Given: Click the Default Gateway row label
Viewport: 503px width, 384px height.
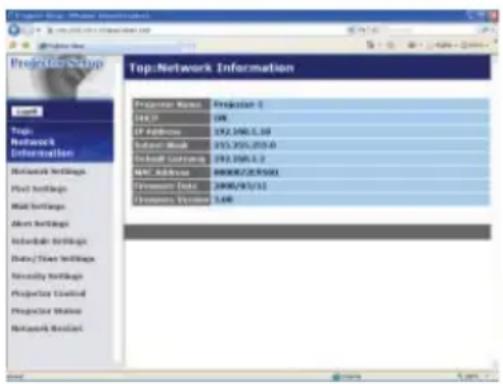Looking at the screenshot, I should [171, 159].
